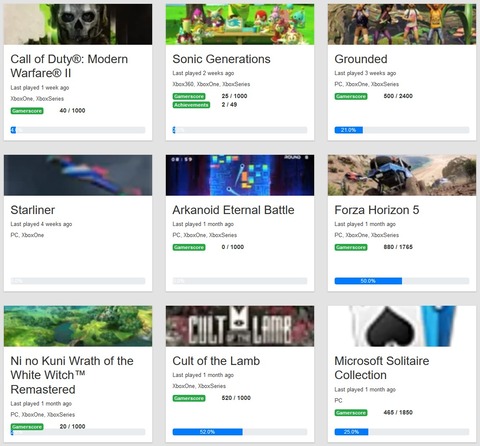Select the '2 / 49' achievements text
The height and width of the screenshot is (446, 480).
coord(229,105)
